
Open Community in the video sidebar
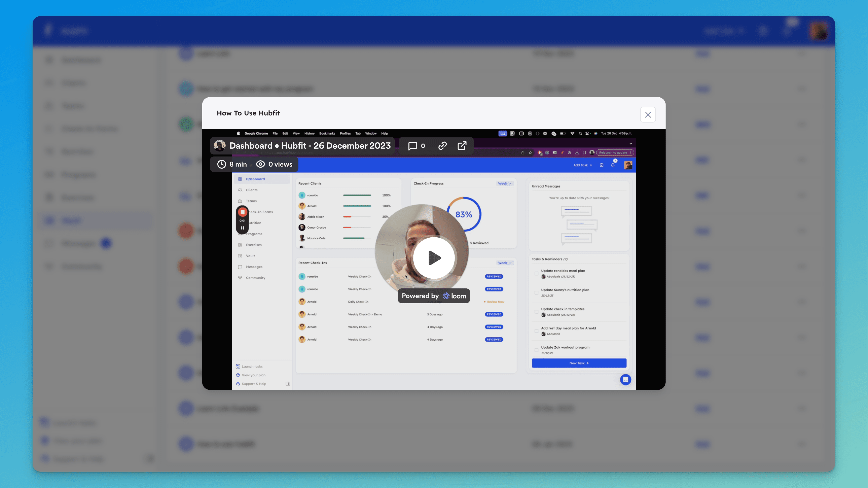point(255,278)
